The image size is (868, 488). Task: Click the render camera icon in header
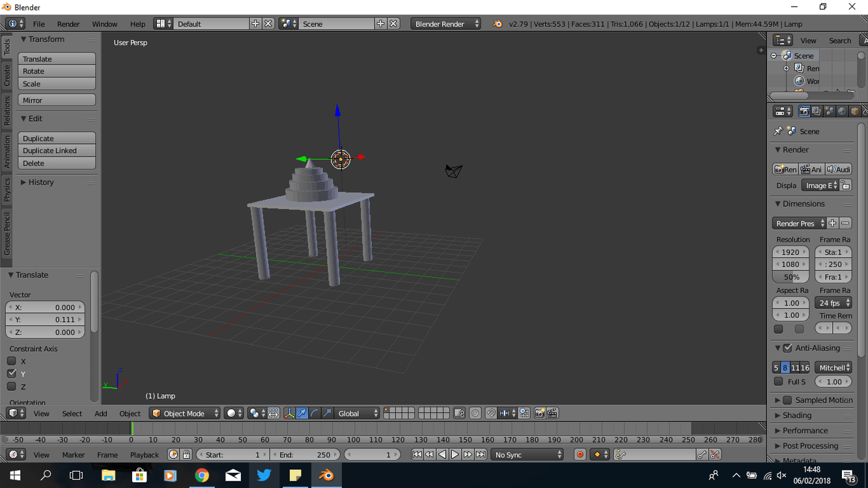540,413
